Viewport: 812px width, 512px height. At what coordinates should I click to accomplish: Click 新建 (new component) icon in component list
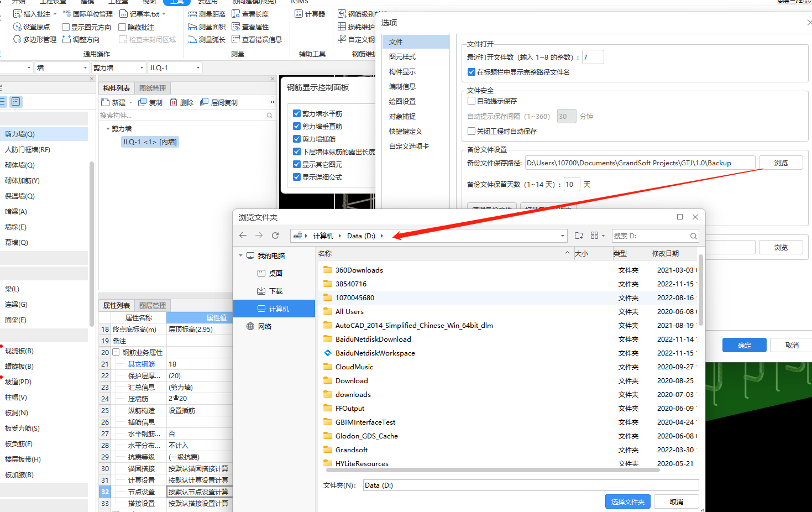[106, 102]
